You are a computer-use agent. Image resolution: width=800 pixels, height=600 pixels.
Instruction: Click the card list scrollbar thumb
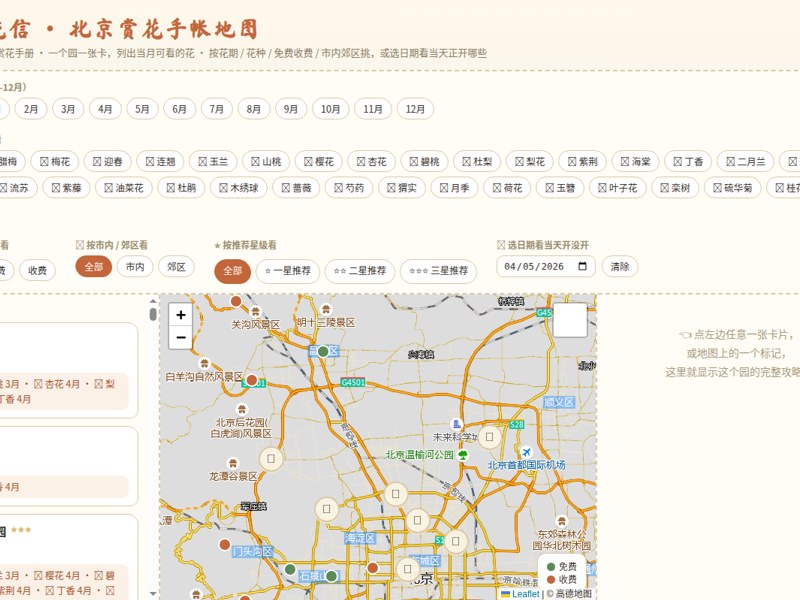pyautogui.click(x=153, y=314)
